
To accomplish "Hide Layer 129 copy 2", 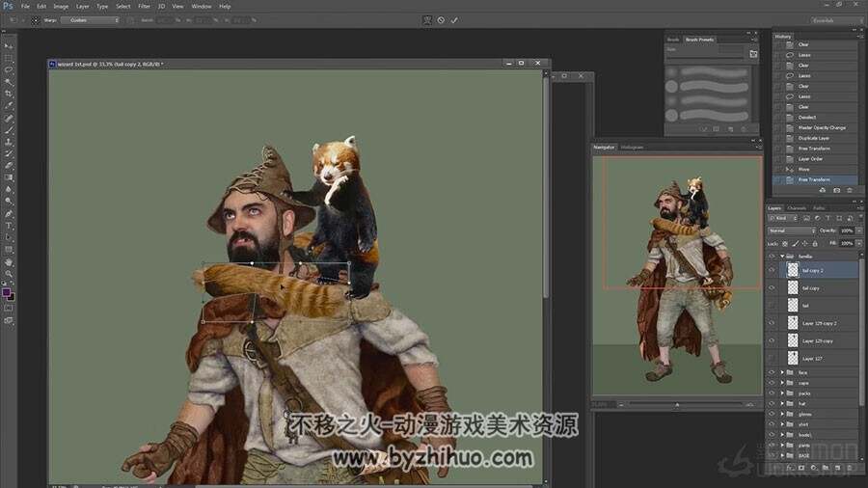I will [x=772, y=323].
